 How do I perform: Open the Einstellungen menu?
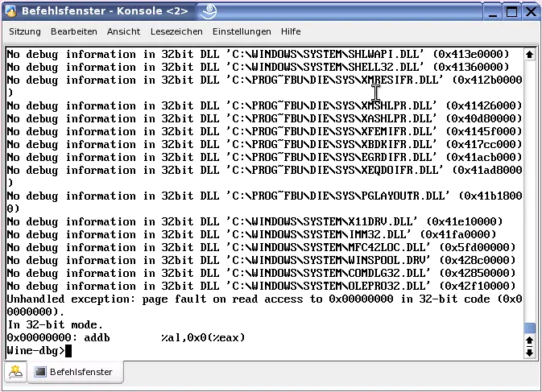[242, 31]
